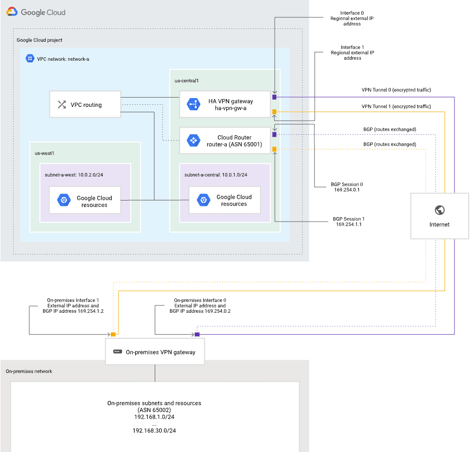Click the orange BGP square on Cloud Router

tap(274, 149)
